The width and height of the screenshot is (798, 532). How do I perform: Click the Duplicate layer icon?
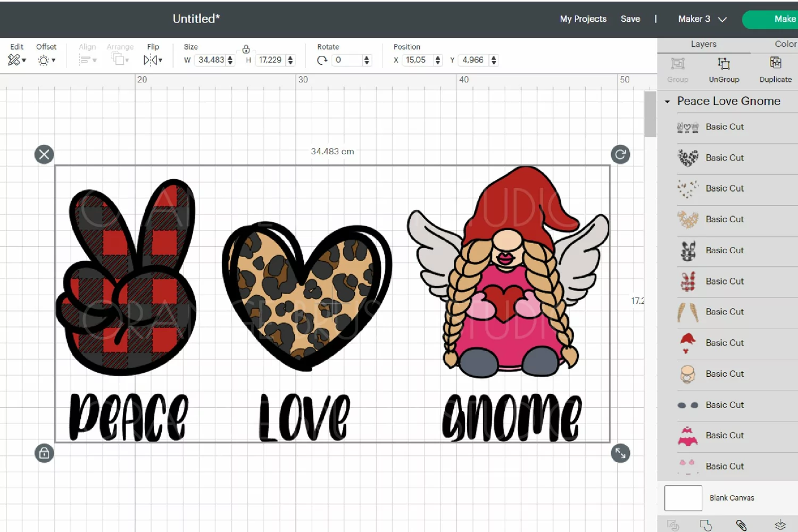[775, 63]
